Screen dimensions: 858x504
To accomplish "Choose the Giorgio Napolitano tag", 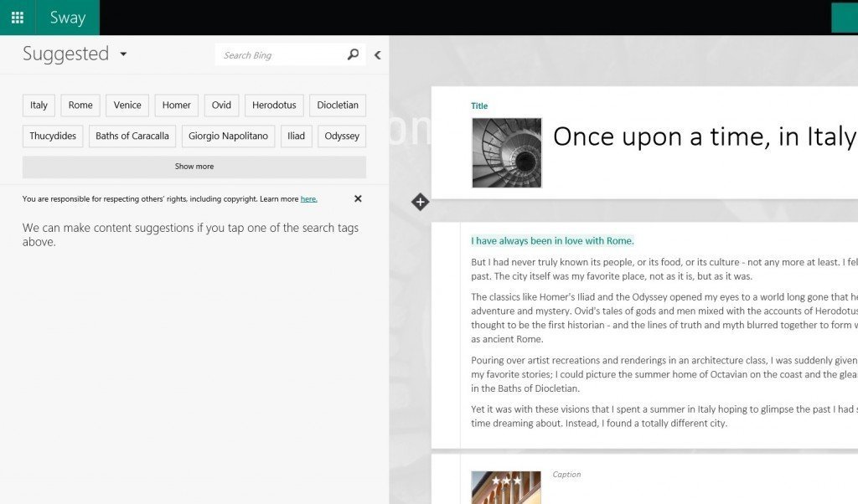I will (228, 136).
